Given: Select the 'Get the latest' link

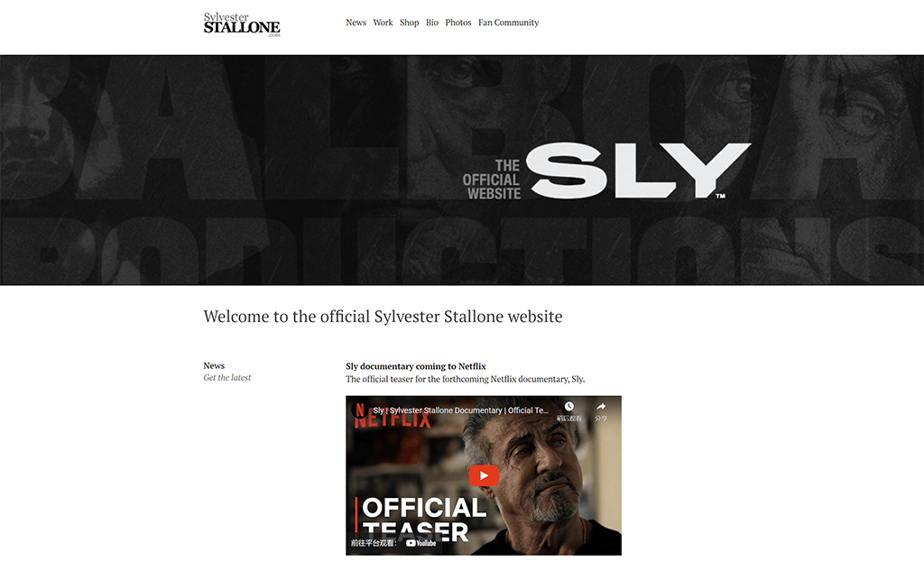Looking at the screenshot, I should click(226, 378).
